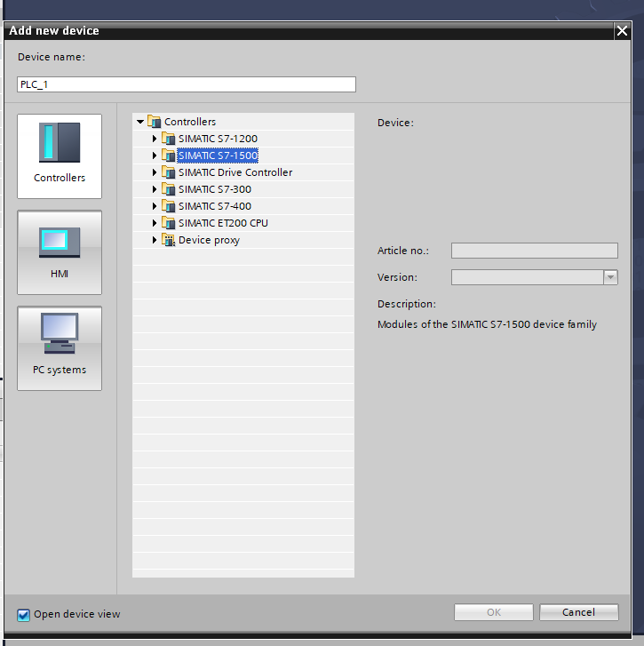Toggle the Open device view checkbox

pyautogui.click(x=23, y=615)
